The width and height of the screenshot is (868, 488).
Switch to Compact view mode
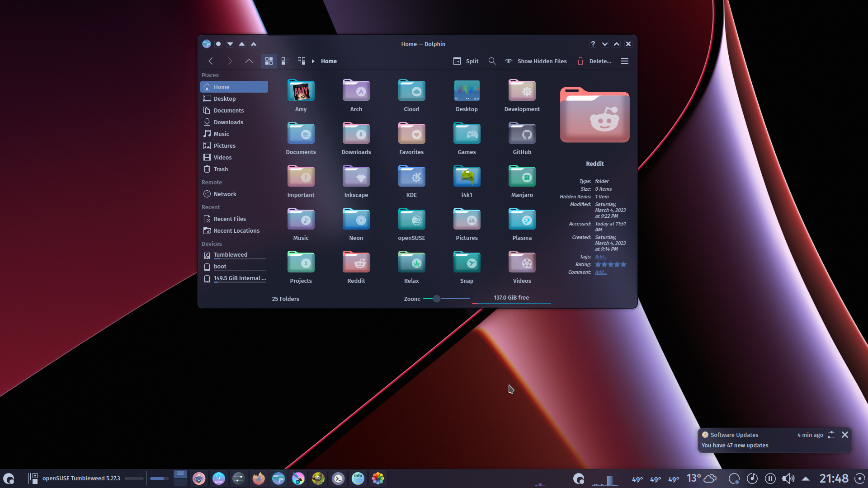pyautogui.click(x=285, y=61)
